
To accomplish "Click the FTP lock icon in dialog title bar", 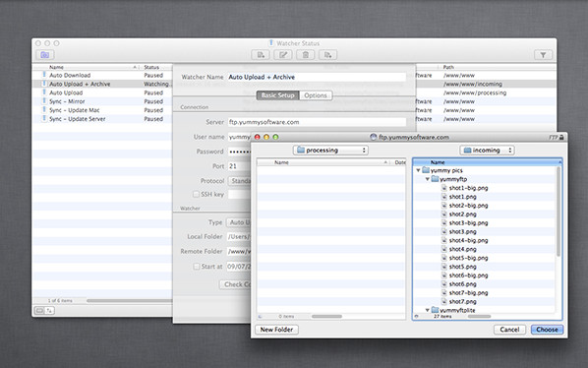I will coord(561,138).
